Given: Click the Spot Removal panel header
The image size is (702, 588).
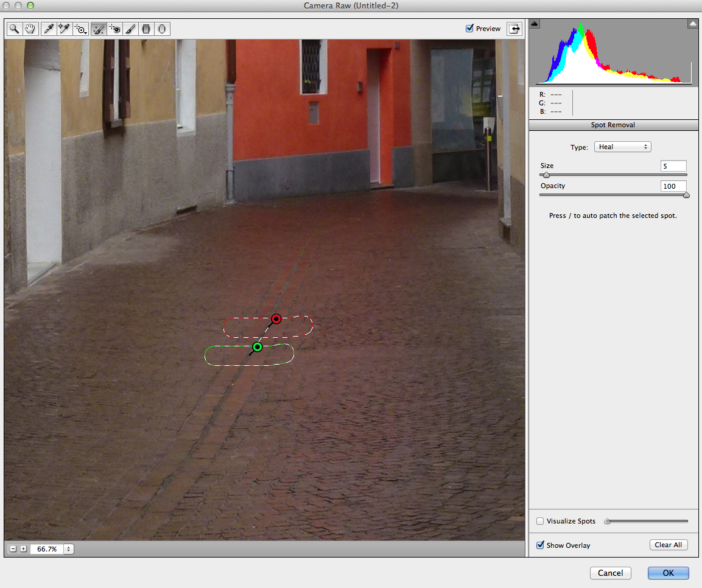Looking at the screenshot, I should (x=613, y=125).
